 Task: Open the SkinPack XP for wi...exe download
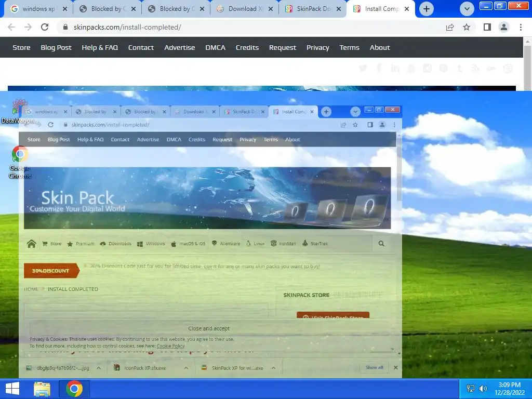[x=232, y=368]
